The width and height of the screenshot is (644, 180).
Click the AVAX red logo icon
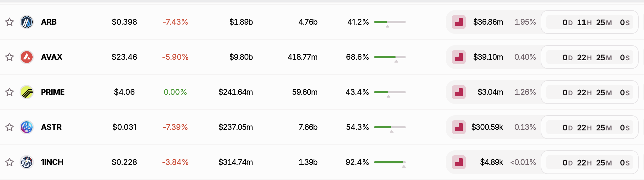27,57
